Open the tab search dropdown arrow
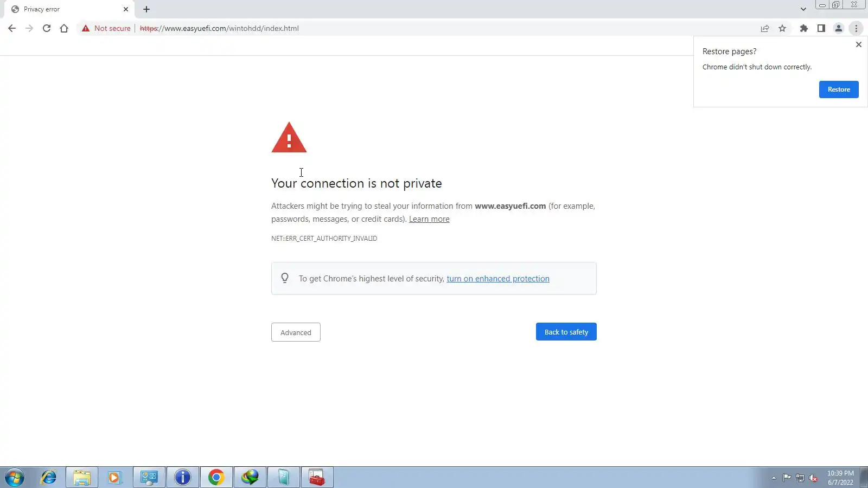This screenshot has width=868, height=488. click(803, 9)
